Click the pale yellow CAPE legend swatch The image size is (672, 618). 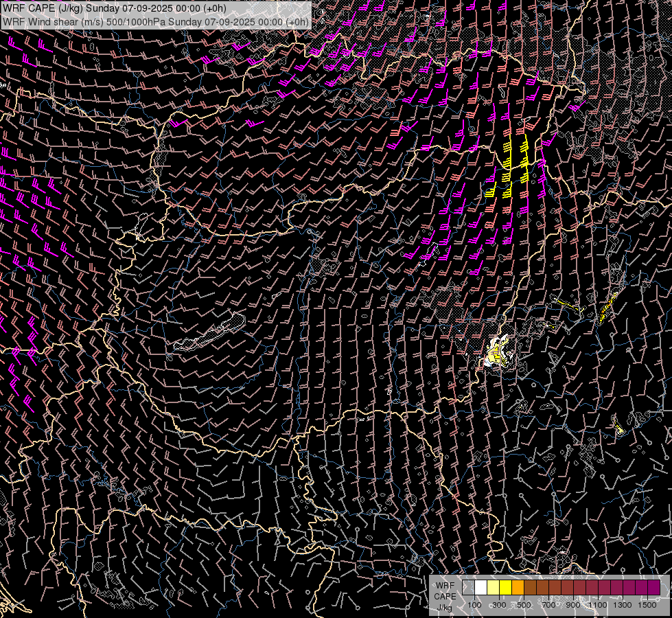(494, 588)
